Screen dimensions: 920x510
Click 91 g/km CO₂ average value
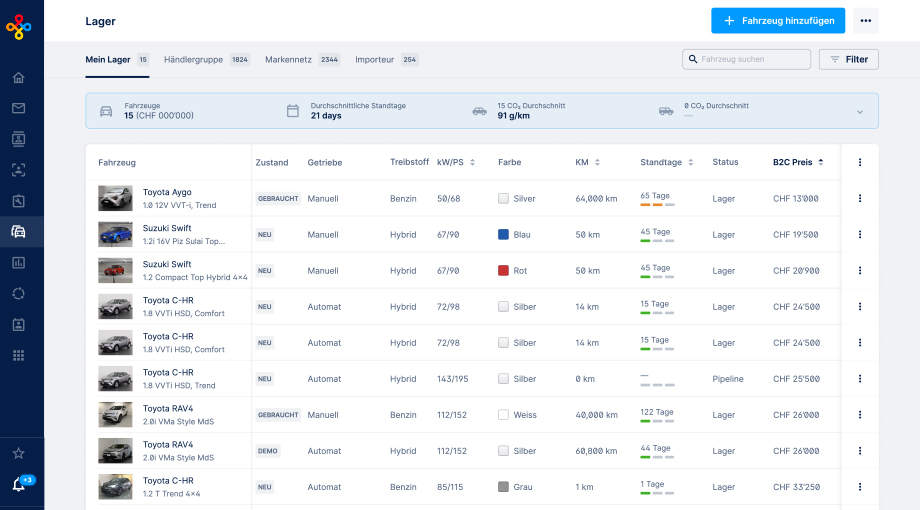tap(513, 116)
